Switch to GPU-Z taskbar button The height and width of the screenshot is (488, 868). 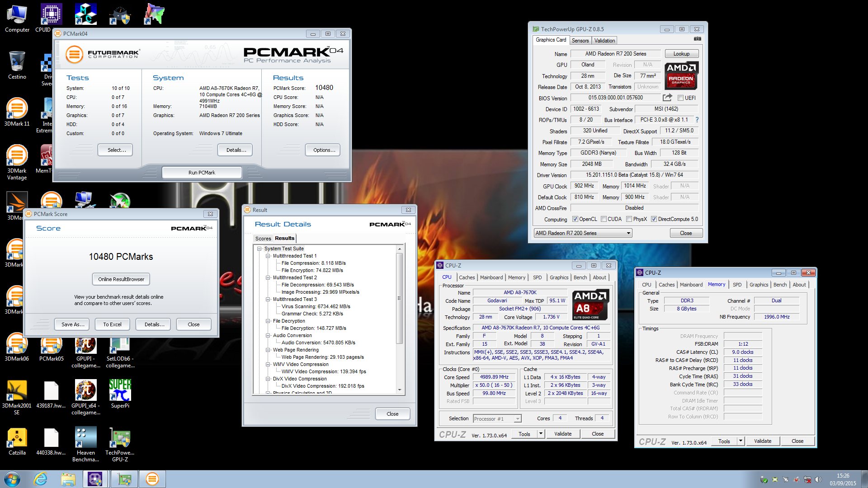124,479
